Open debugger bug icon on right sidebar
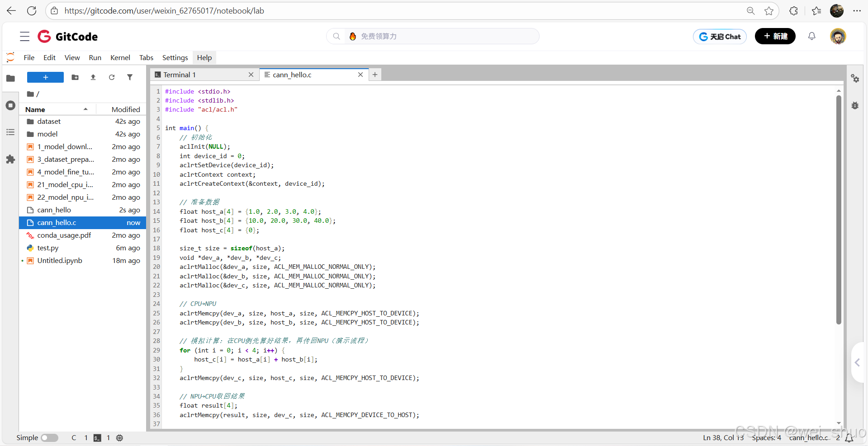This screenshot has width=868, height=446. (x=855, y=105)
